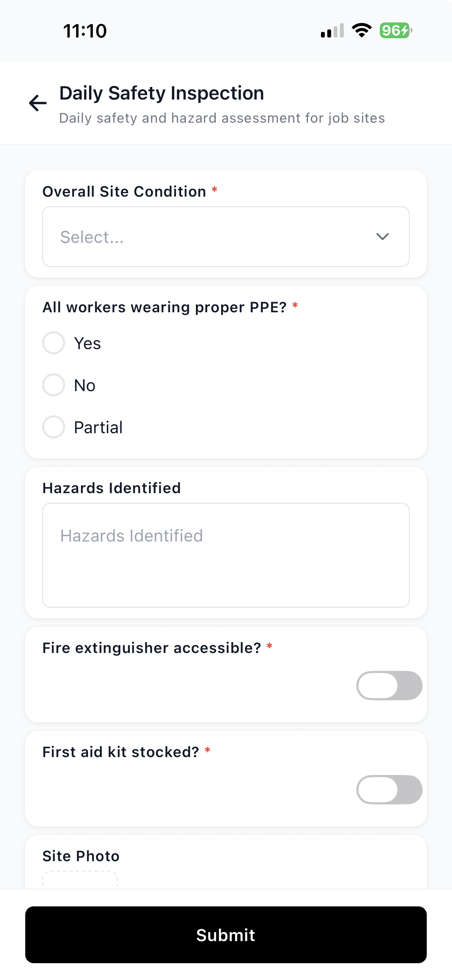Tap the back arrow icon

pyautogui.click(x=38, y=103)
